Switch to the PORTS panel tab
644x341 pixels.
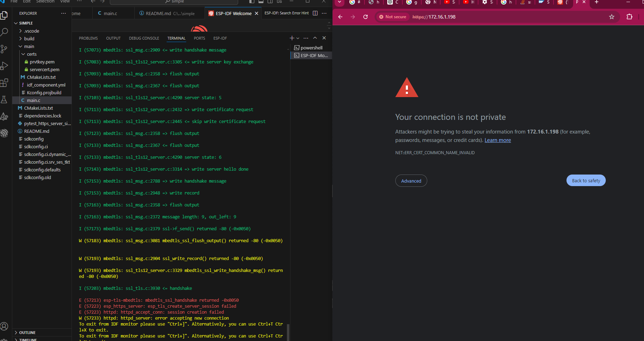click(x=199, y=38)
